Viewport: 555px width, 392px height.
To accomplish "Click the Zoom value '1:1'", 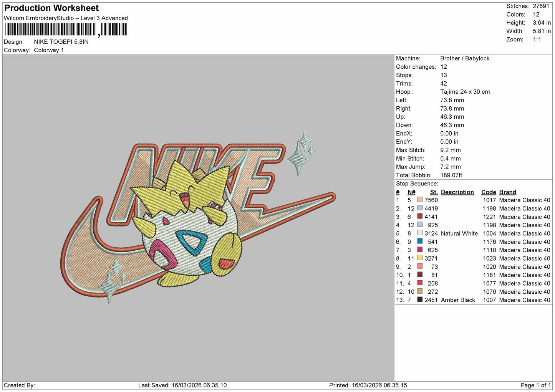I will [537, 40].
